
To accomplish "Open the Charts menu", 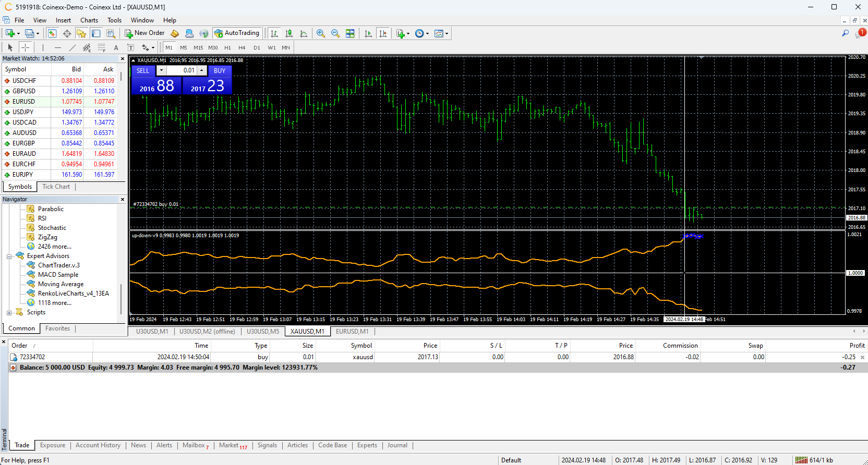I will tap(89, 20).
